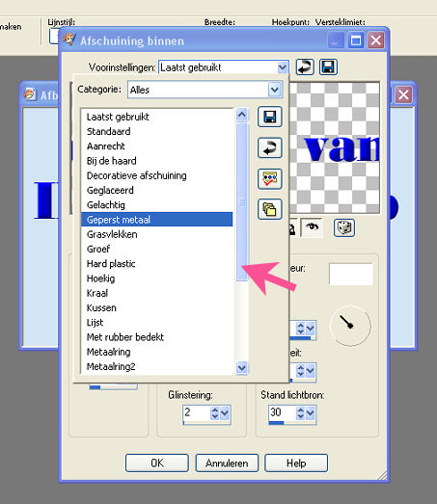437x504 pixels.
Task: Expand the Categorie dropdown
Action: pos(275,90)
